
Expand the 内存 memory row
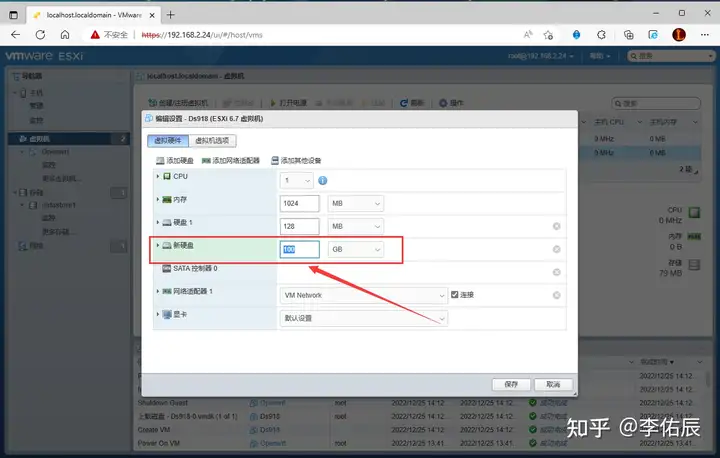(158, 199)
